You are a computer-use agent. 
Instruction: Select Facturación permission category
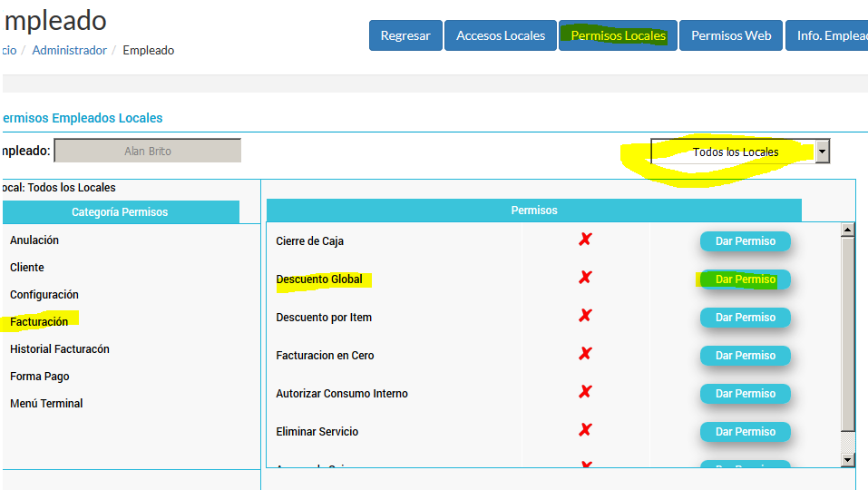(39, 322)
